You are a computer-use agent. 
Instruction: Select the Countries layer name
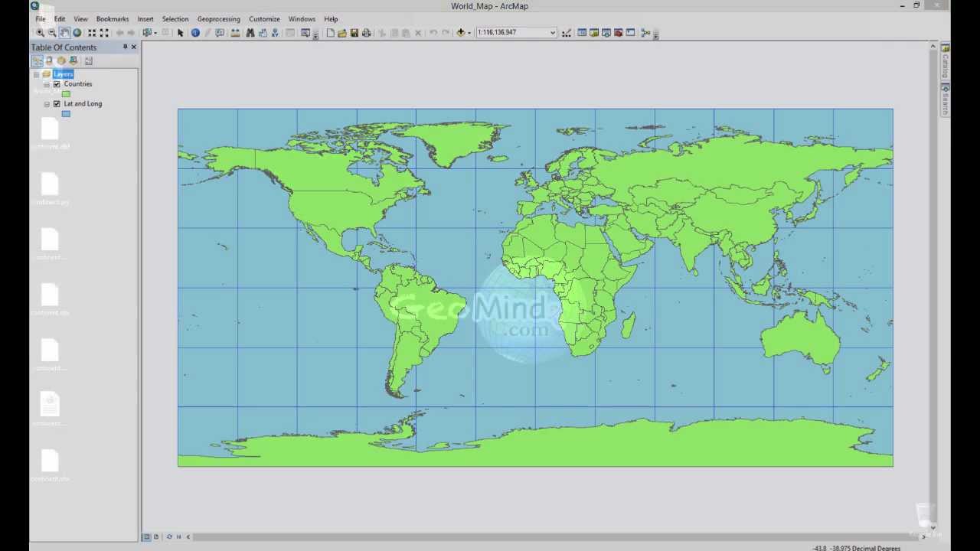[x=78, y=84]
